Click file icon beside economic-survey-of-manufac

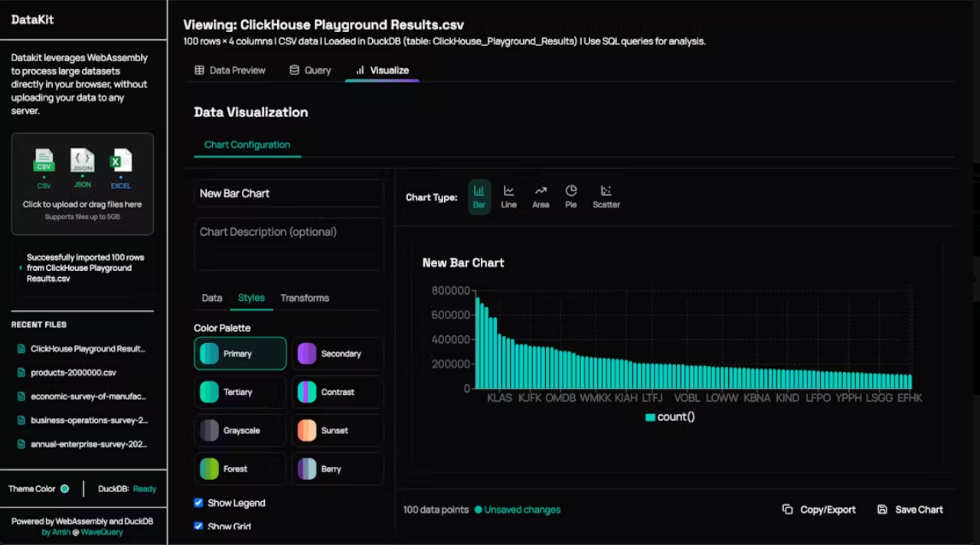(21, 397)
